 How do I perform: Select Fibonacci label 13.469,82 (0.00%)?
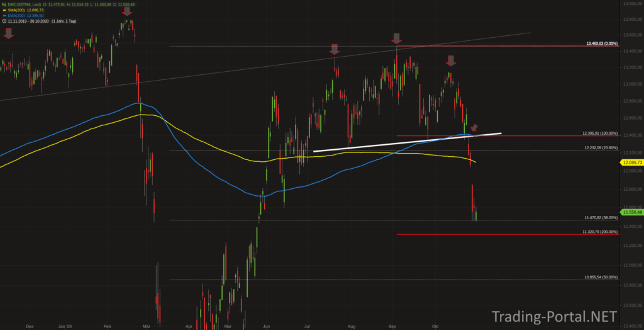coord(602,43)
